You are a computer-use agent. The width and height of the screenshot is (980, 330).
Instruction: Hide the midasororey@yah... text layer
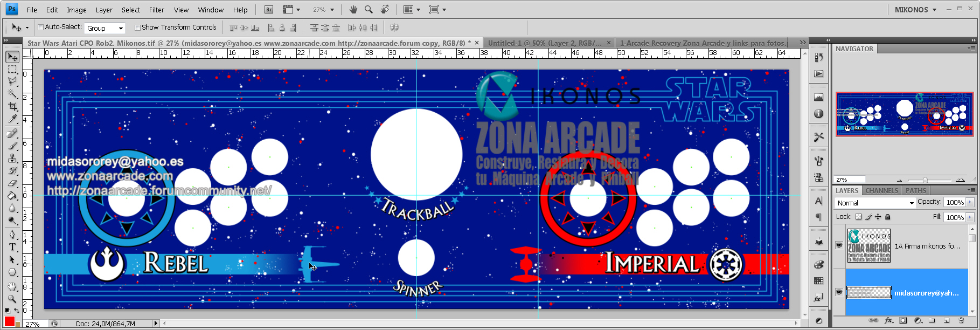click(x=839, y=292)
